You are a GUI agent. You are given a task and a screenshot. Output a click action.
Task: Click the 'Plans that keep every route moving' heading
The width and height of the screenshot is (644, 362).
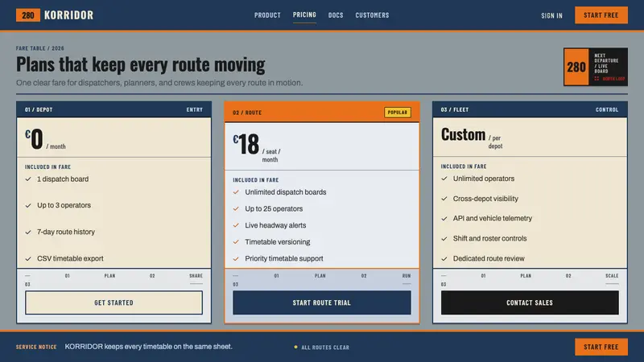(140, 64)
